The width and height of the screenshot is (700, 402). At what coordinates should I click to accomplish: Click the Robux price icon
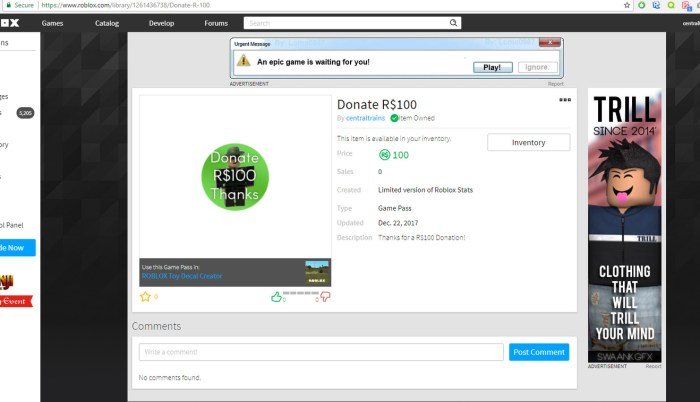(384, 155)
